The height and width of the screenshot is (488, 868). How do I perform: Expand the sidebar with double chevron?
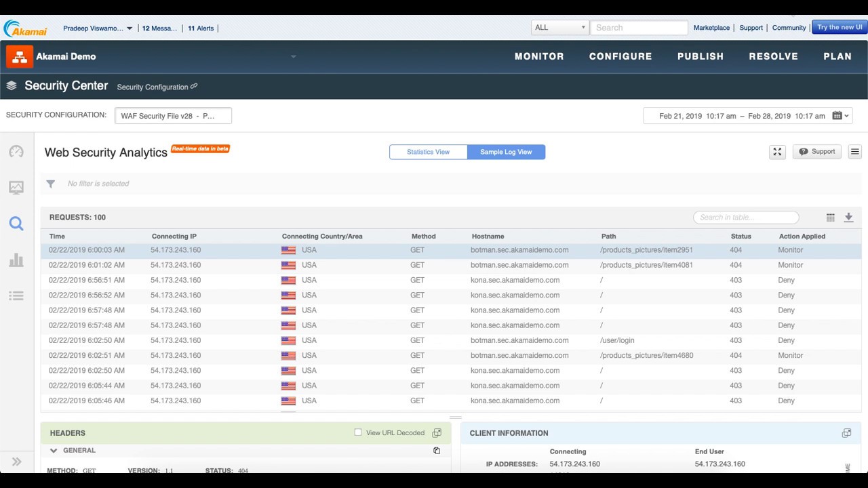pos(17,462)
